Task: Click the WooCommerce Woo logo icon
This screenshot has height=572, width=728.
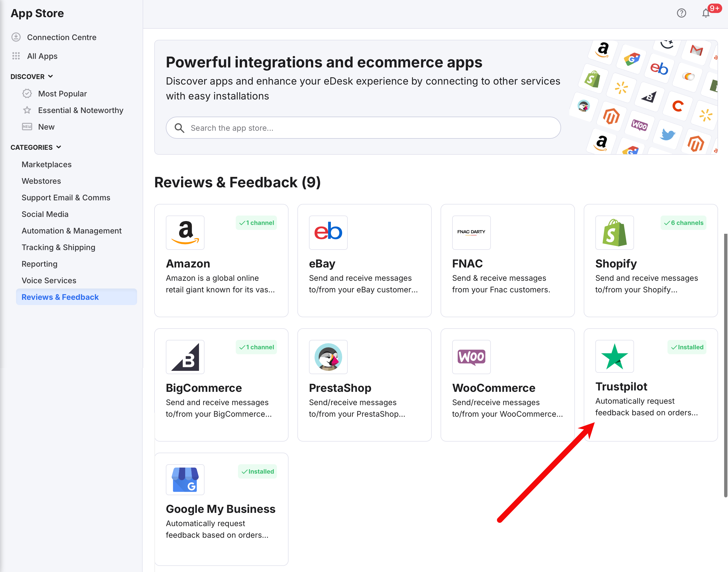Action: [472, 357]
